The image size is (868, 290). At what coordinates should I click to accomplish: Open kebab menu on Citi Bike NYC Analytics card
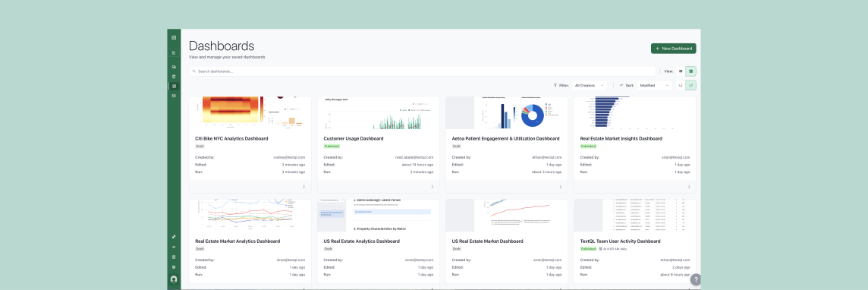(304, 187)
